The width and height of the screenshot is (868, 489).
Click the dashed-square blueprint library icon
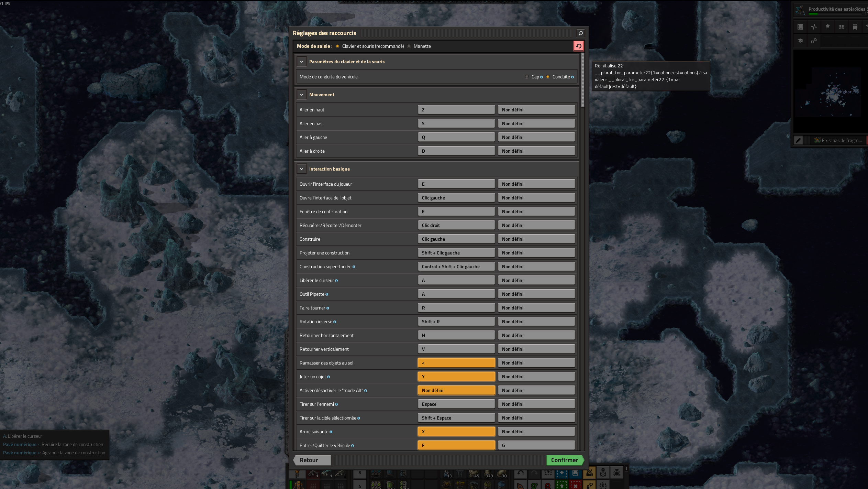pos(800,27)
